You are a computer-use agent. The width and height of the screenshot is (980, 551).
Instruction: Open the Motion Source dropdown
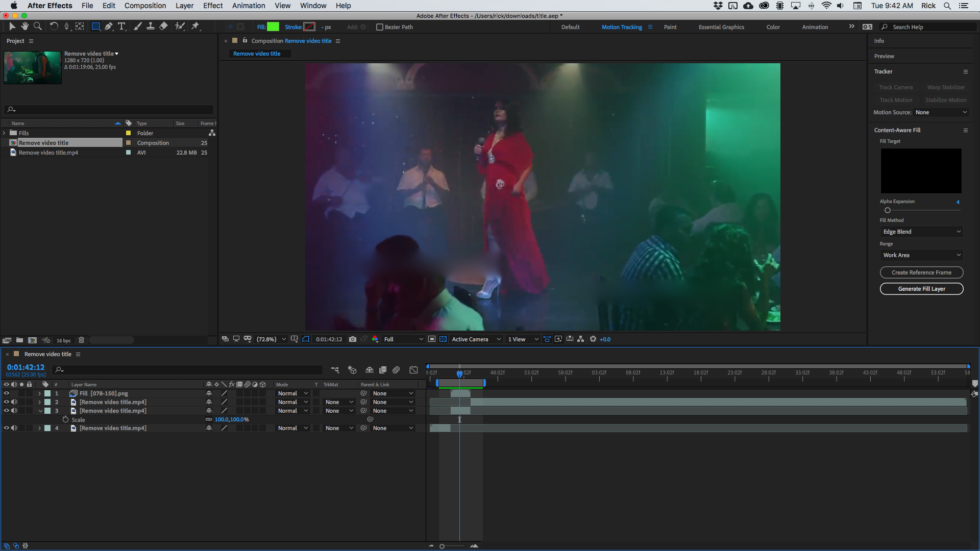tap(941, 112)
